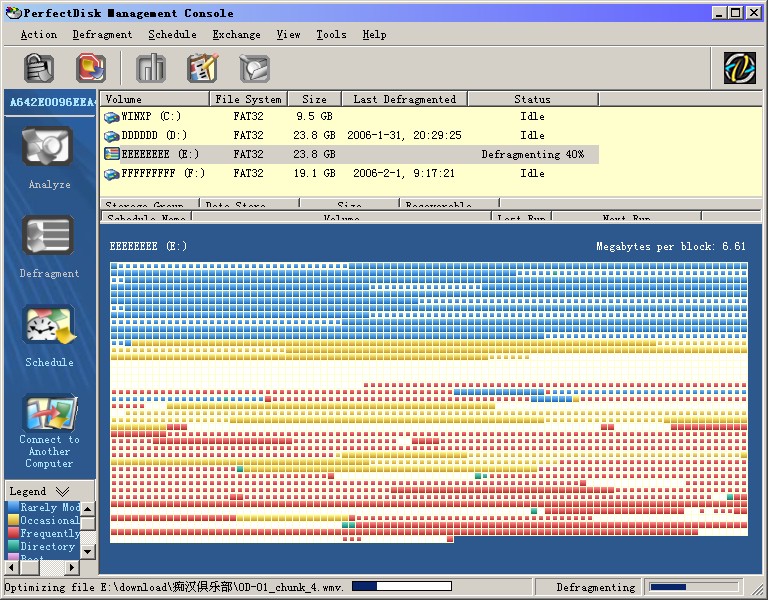Open the Tools menu
Viewport: 768px width, 600px height.
coord(331,34)
